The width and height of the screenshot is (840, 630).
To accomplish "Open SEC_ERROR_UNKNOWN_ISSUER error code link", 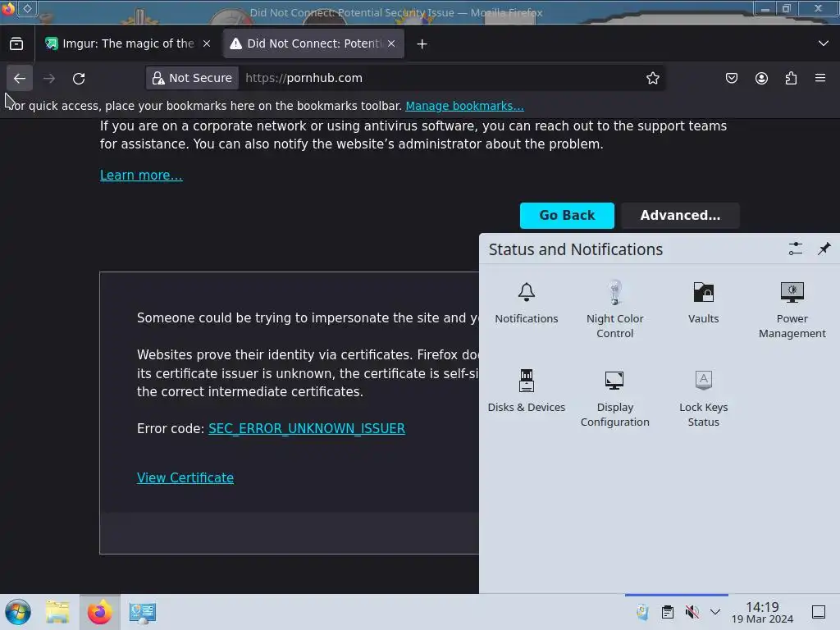I will [x=307, y=428].
